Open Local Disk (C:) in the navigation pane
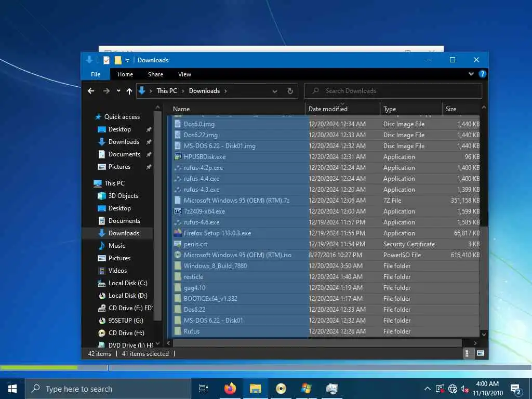 [x=128, y=283]
